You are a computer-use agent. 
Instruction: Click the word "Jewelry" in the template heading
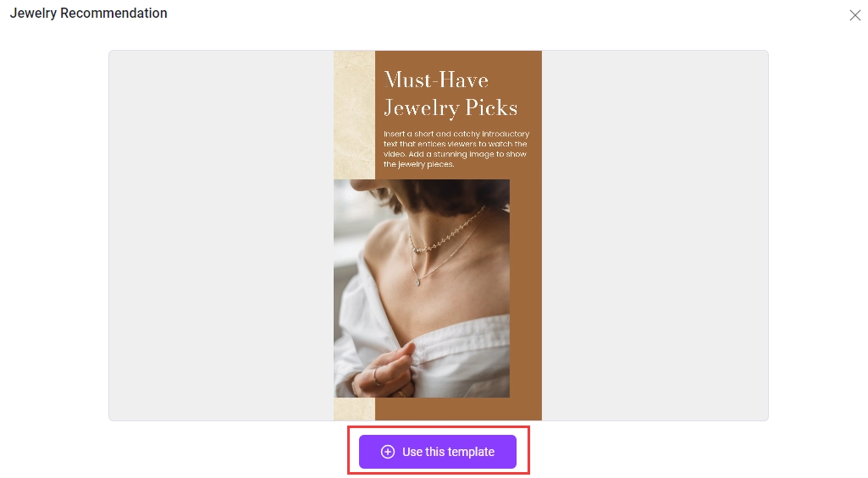[419, 108]
